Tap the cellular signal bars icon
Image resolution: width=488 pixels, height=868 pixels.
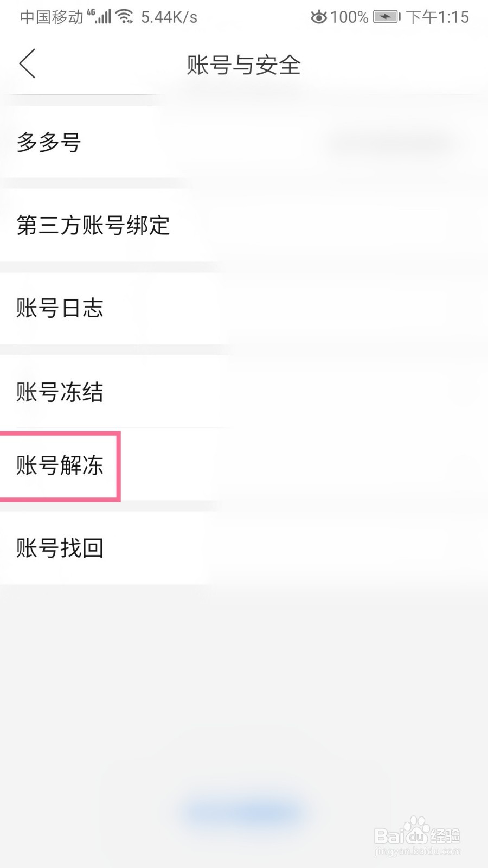[104, 17]
